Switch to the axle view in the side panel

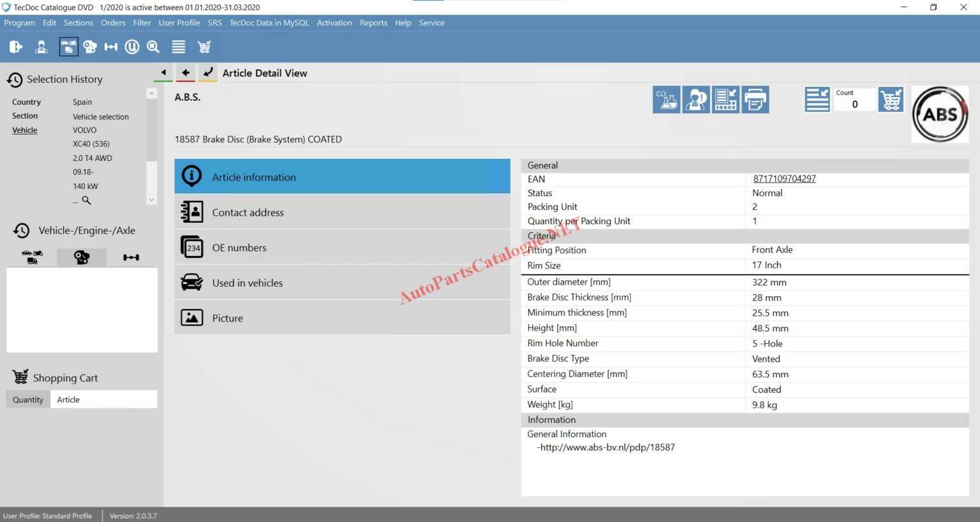131,257
